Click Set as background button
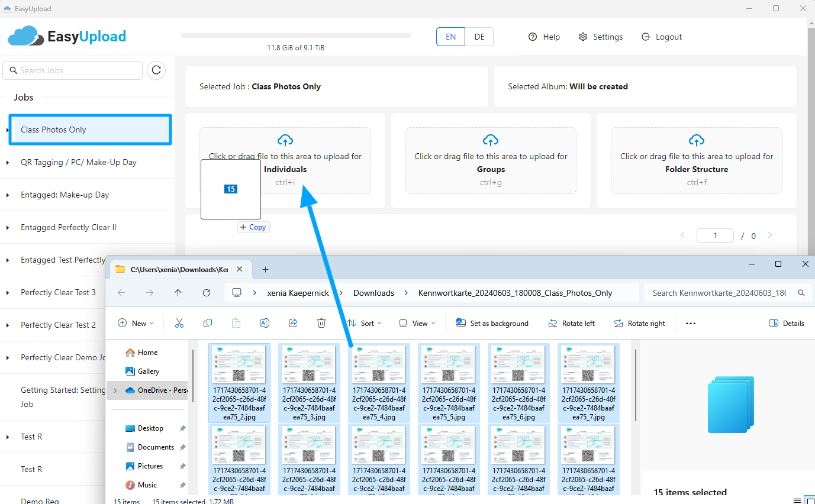Image resolution: width=815 pixels, height=504 pixels. click(x=492, y=323)
